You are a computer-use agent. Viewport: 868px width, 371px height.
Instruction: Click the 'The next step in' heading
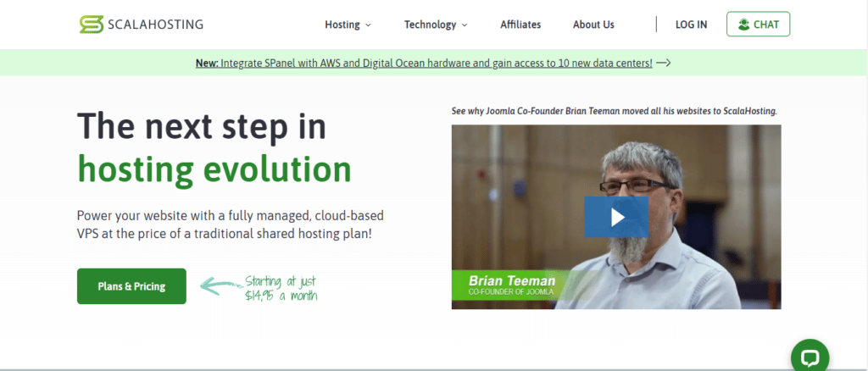pyautogui.click(x=202, y=125)
